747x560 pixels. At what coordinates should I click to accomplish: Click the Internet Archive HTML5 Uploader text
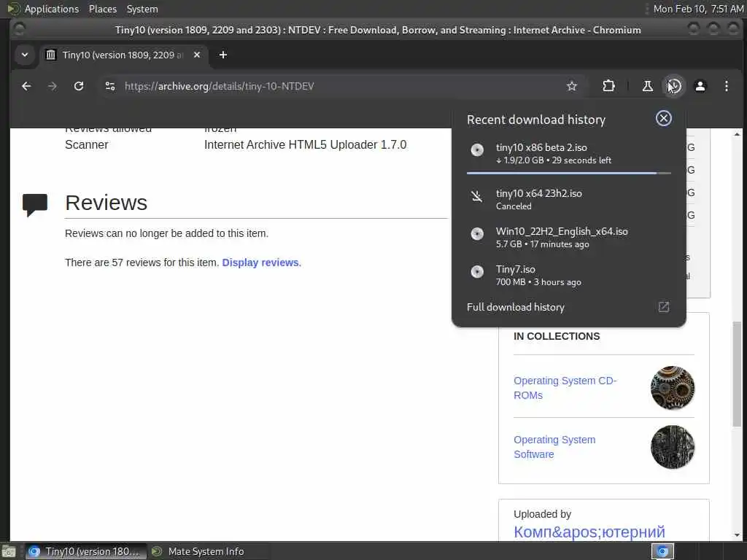click(x=306, y=145)
